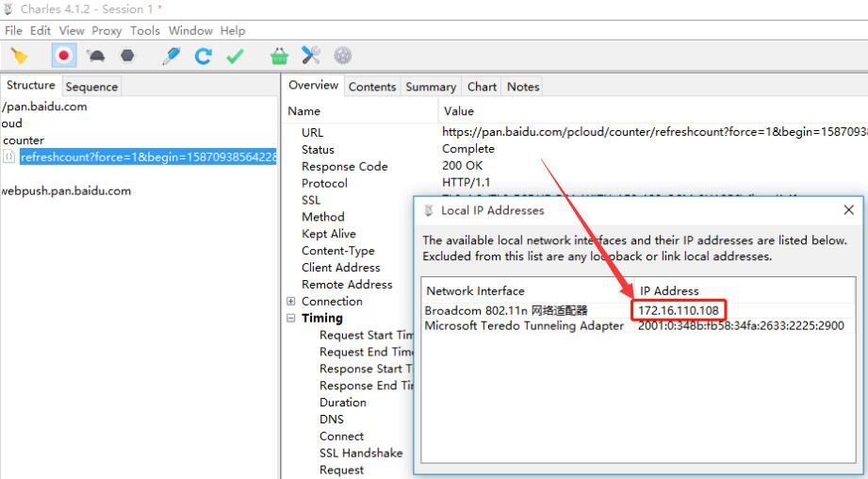868x479 pixels.
Task: Select the Remote Address row
Action: click(x=347, y=284)
